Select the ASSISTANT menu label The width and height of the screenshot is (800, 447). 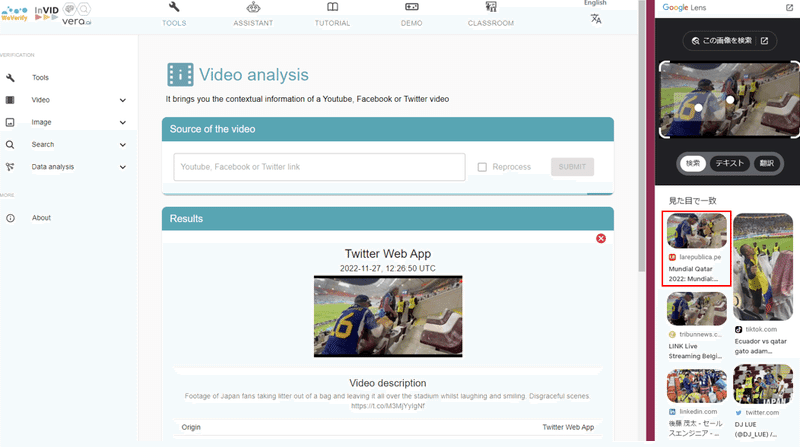tap(253, 23)
